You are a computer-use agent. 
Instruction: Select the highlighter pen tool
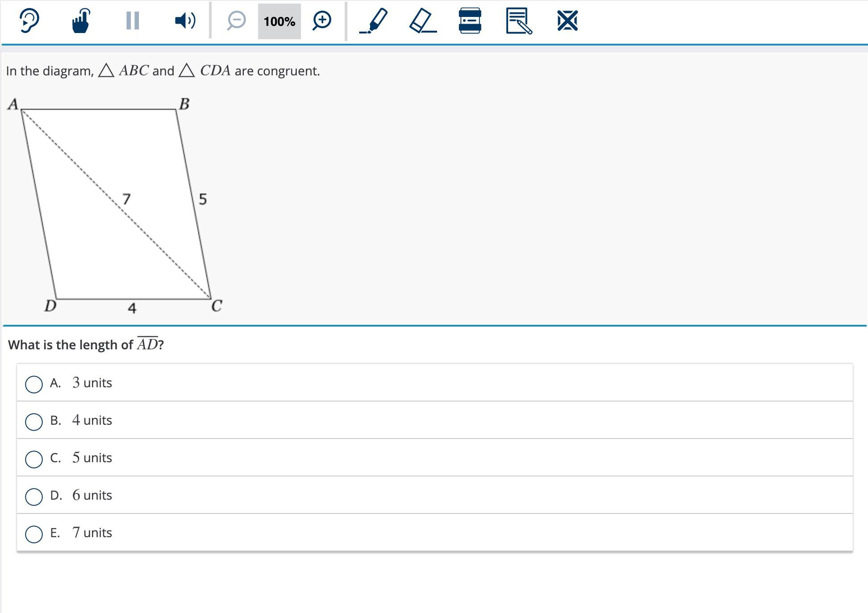[x=374, y=21]
